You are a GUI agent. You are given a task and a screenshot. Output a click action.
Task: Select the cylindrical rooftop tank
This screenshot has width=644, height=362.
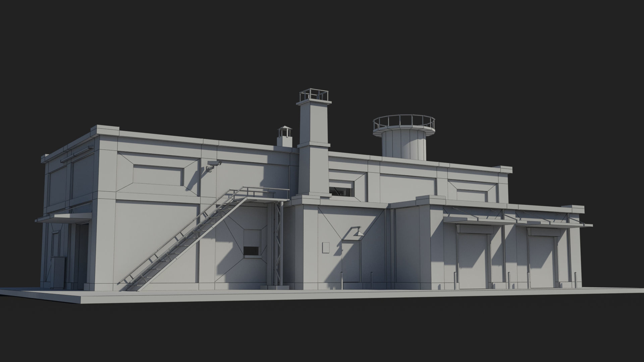pyautogui.click(x=404, y=145)
